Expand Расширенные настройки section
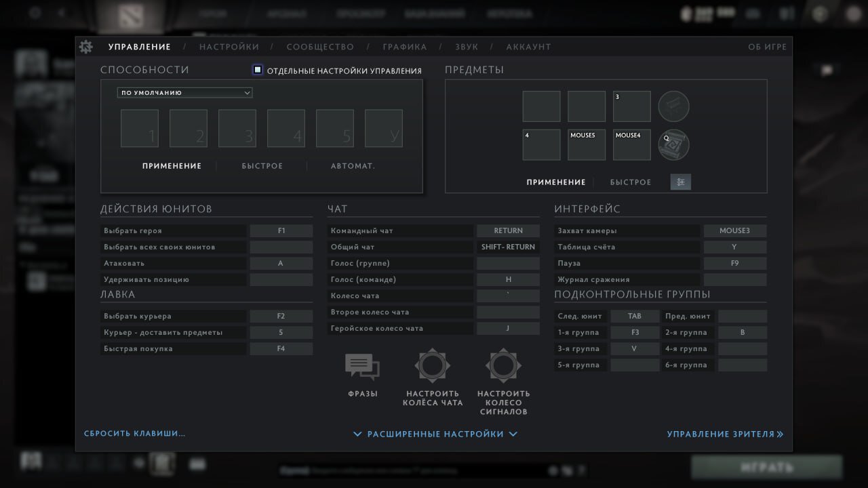This screenshot has height=488, width=868. tap(435, 434)
